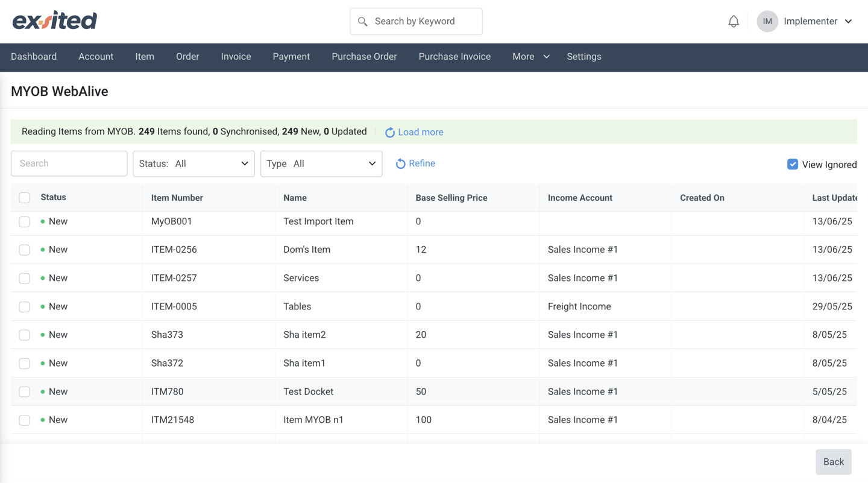Go to Dashboard
Image resolution: width=868 pixels, height=483 pixels.
(34, 57)
